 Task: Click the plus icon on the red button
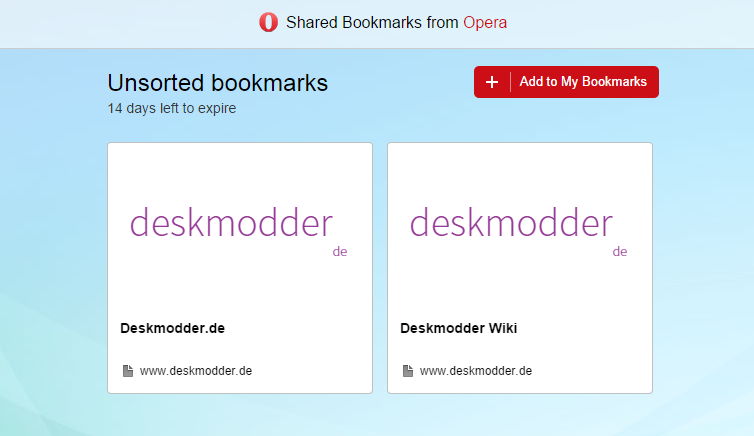pos(491,82)
